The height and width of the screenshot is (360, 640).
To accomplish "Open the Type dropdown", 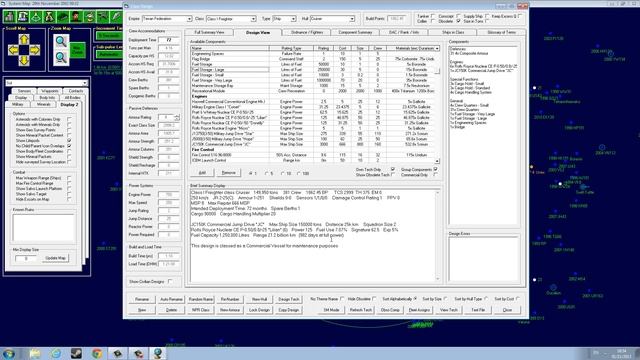I will [x=293, y=19].
